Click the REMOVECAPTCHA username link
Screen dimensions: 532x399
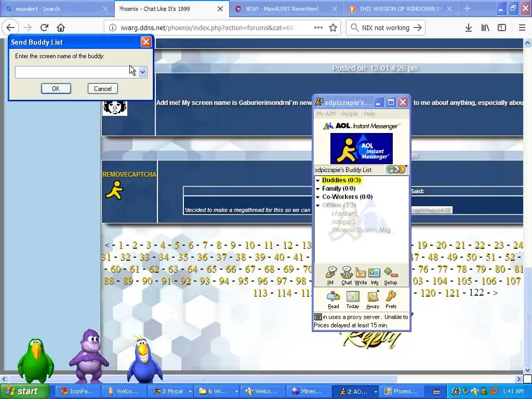[129, 175]
